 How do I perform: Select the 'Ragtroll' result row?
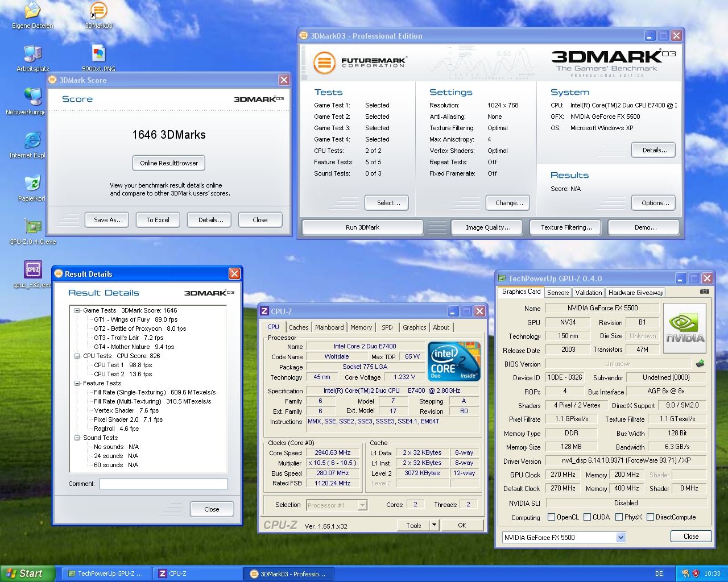(x=116, y=429)
